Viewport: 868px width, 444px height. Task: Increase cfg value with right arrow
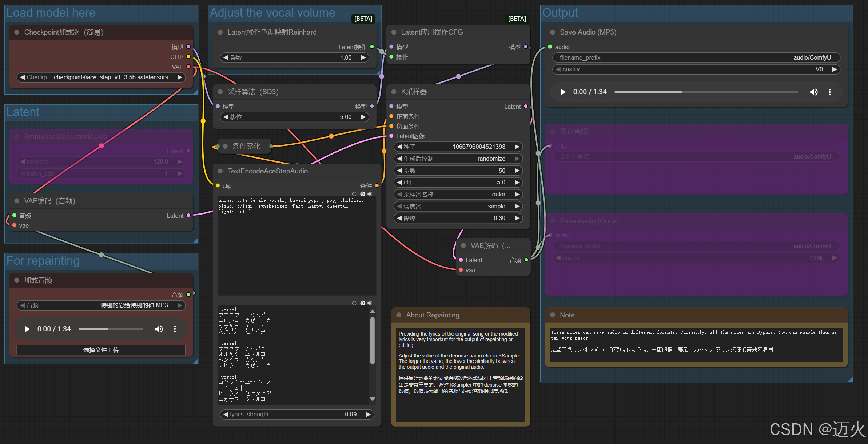(x=517, y=182)
